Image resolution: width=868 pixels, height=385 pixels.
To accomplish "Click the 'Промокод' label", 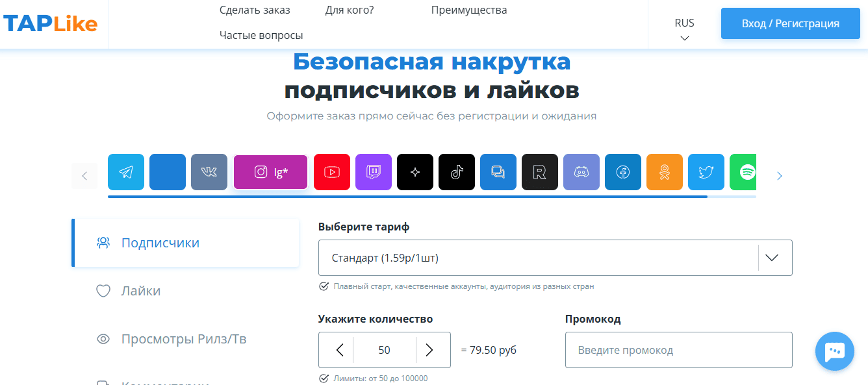I will 593,319.
